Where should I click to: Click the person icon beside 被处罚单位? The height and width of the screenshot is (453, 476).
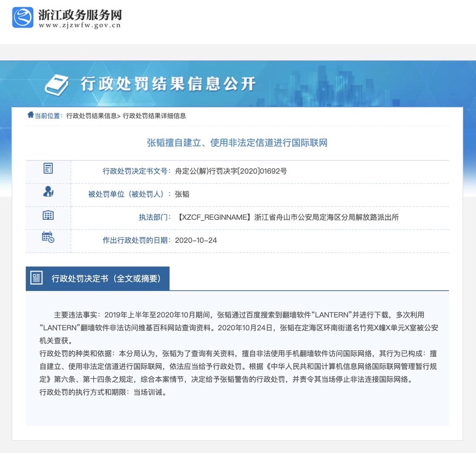pyautogui.click(x=48, y=192)
